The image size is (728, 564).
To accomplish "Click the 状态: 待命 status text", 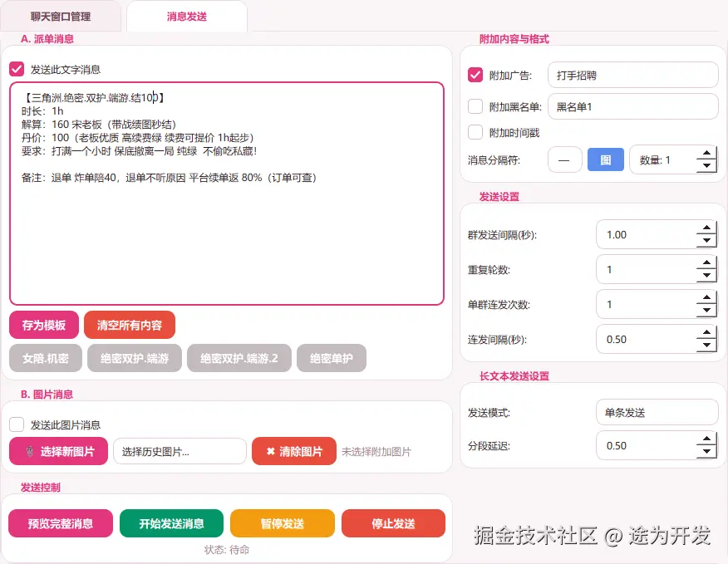I will pos(227,550).
